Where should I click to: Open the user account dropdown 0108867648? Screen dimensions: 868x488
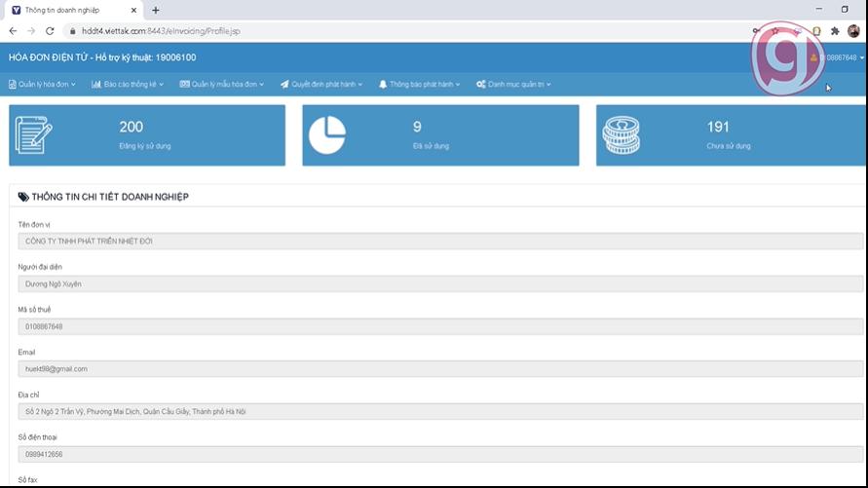[x=837, y=57]
